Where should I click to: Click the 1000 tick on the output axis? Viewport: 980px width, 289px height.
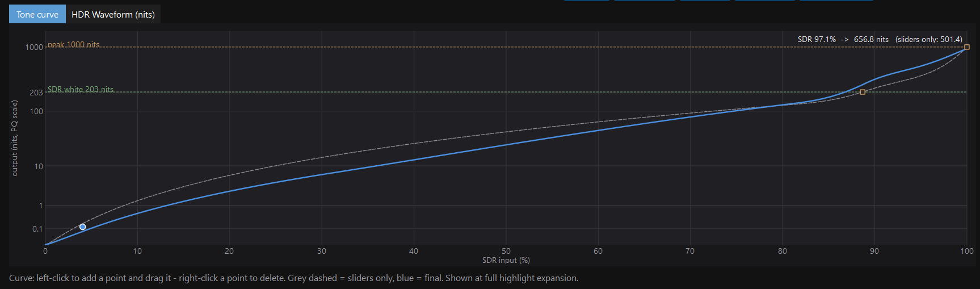coord(34,47)
